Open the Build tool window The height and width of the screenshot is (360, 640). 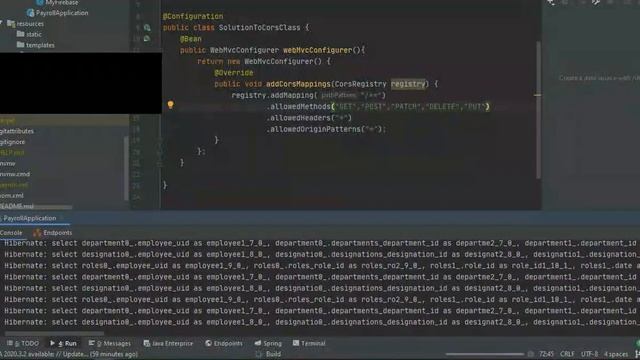pyautogui.click(x=269, y=354)
